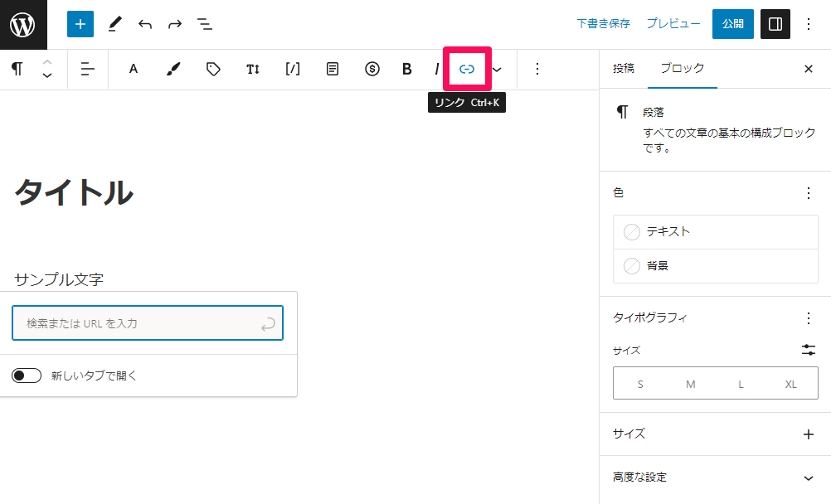Expand the 高度な設定 section
The width and height of the screenshot is (831, 504).
809,477
